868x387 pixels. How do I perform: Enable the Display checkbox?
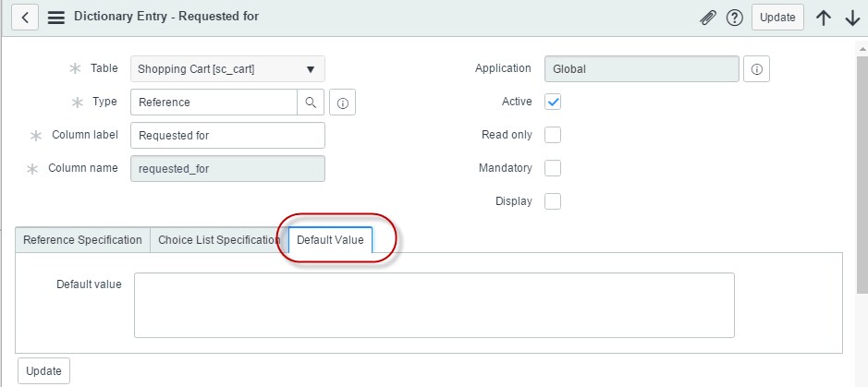point(553,201)
